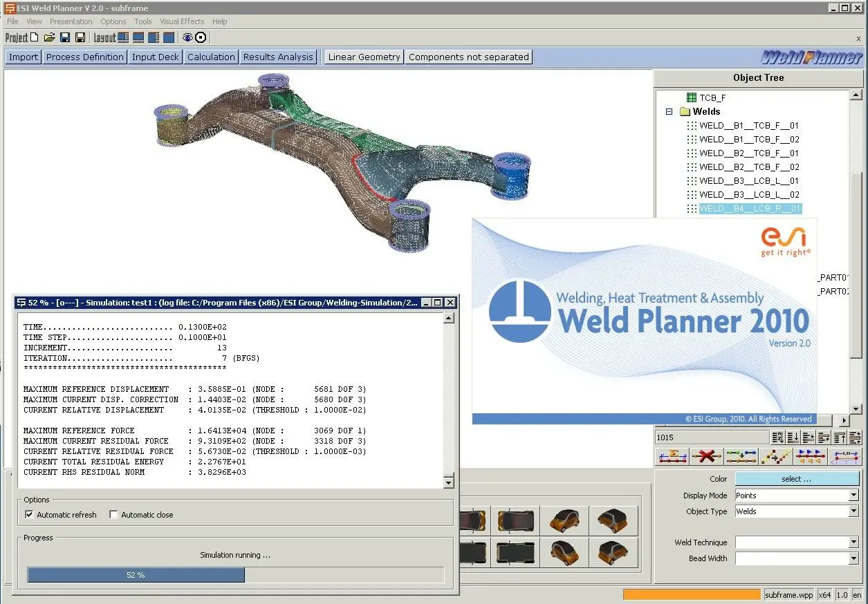Select the TCB_F item in Object Tree

712,97
